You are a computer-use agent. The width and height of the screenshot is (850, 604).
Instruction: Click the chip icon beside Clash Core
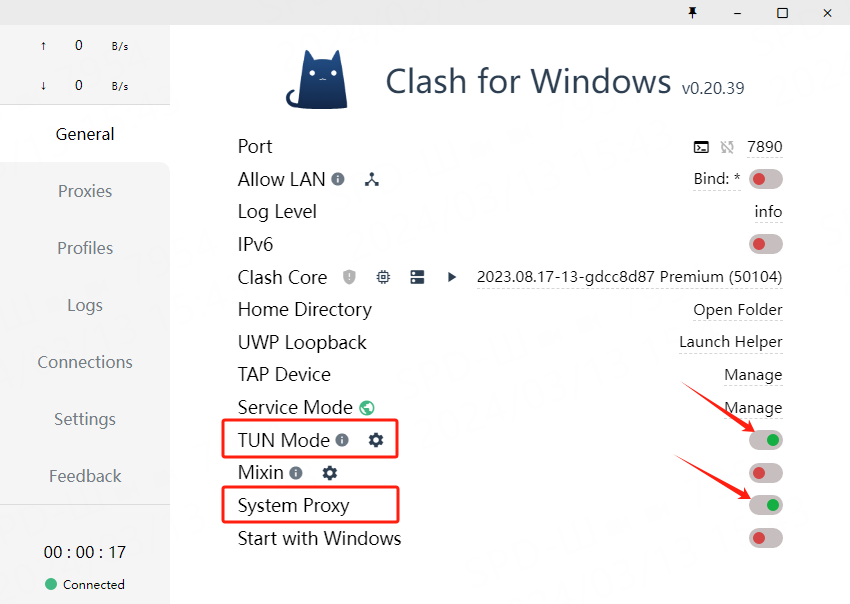tap(383, 277)
